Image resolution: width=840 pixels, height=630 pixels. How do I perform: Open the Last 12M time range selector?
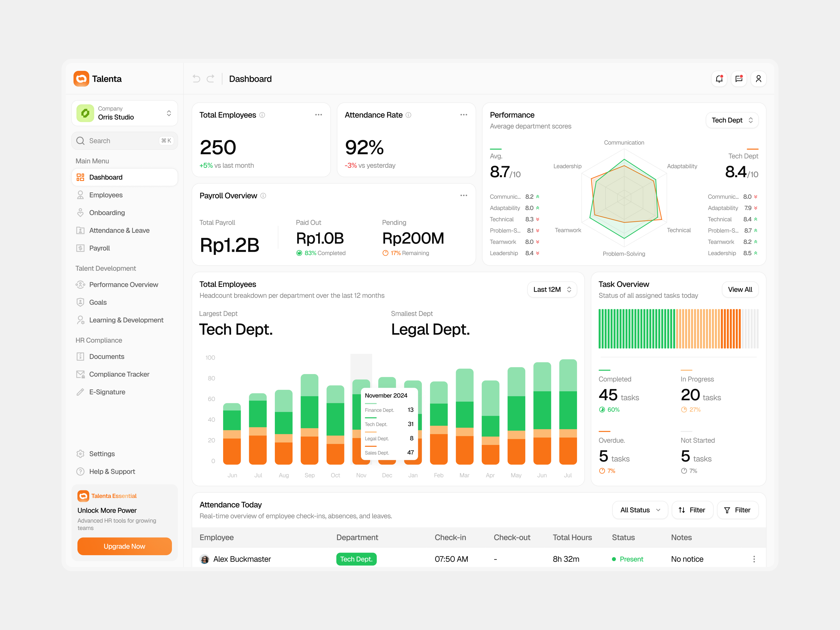click(x=552, y=289)
